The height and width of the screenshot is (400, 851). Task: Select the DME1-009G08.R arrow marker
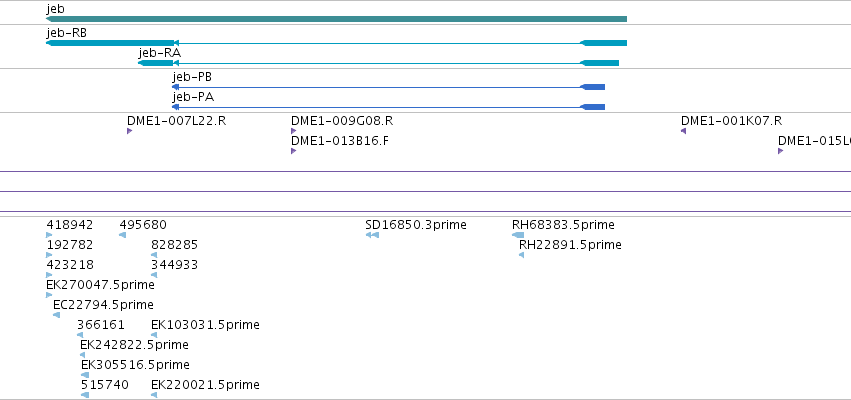point(294,131)
